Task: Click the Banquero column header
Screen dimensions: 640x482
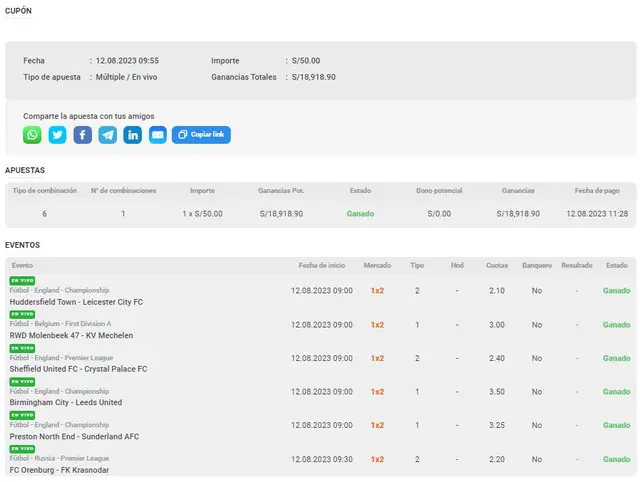Action: tap(537, 265)
